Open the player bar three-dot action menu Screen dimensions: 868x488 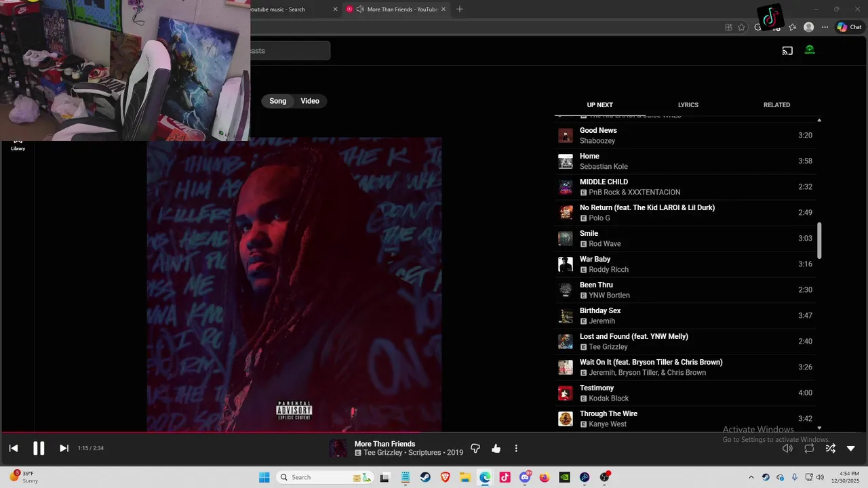pos(516,448)
